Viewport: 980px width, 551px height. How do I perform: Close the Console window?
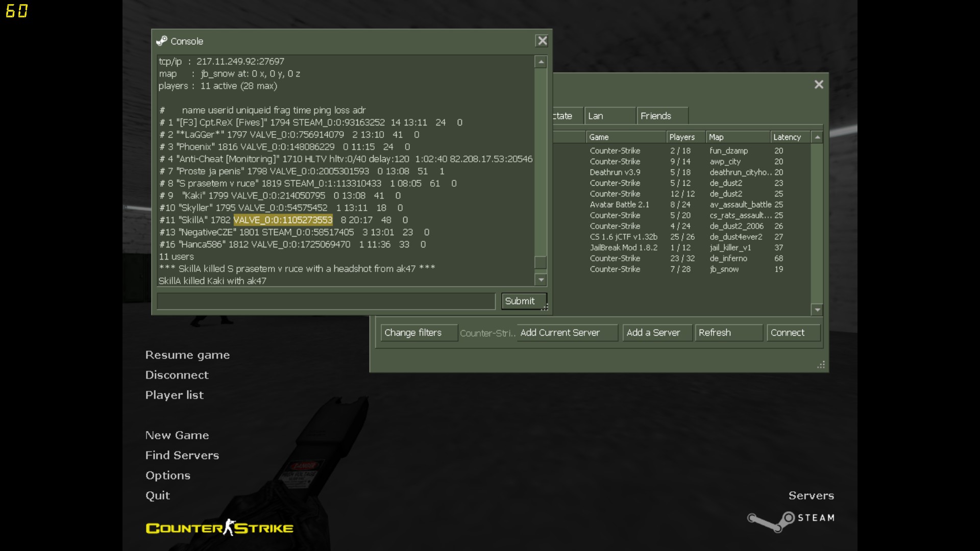pyautogui.click(x=542, y=41)
